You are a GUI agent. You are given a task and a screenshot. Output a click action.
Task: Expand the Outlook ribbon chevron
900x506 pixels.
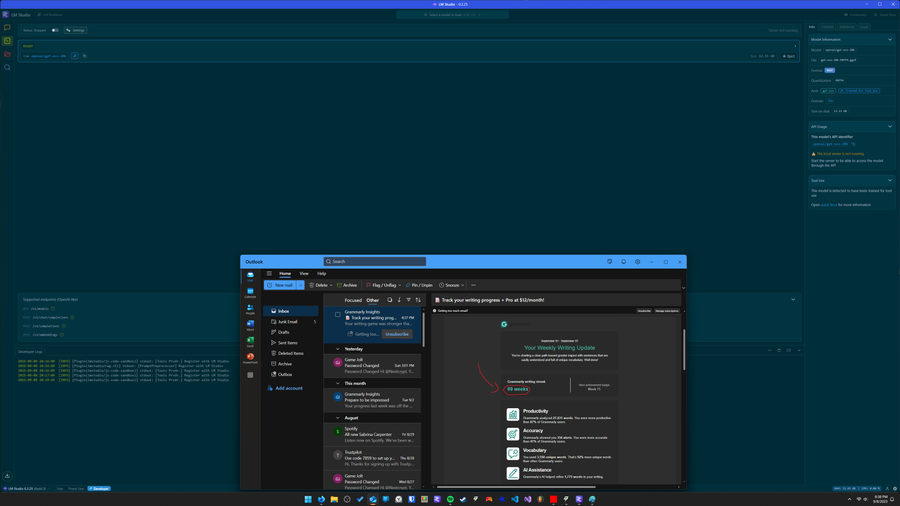[683, 288]
